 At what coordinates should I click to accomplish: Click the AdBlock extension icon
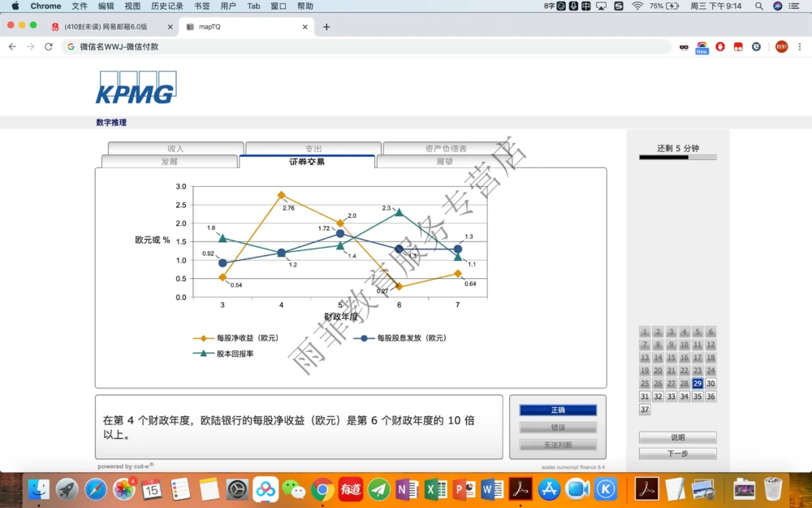tap(720, 46)
